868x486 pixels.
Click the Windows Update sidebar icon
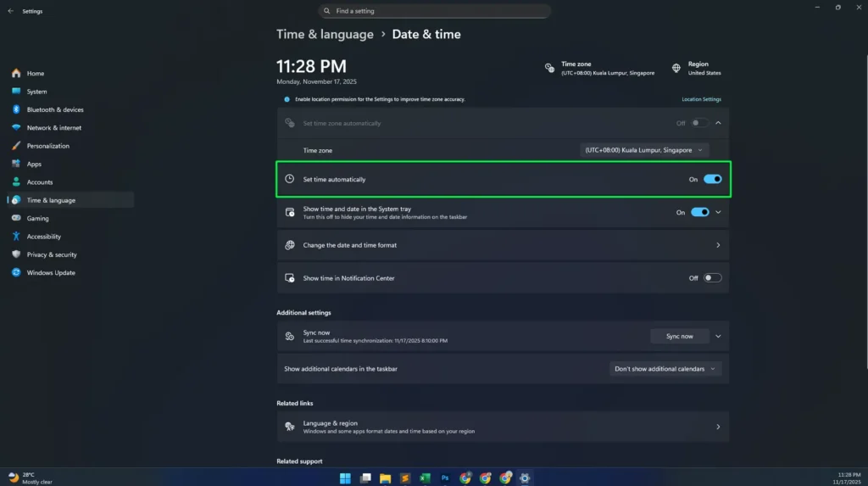16,273
